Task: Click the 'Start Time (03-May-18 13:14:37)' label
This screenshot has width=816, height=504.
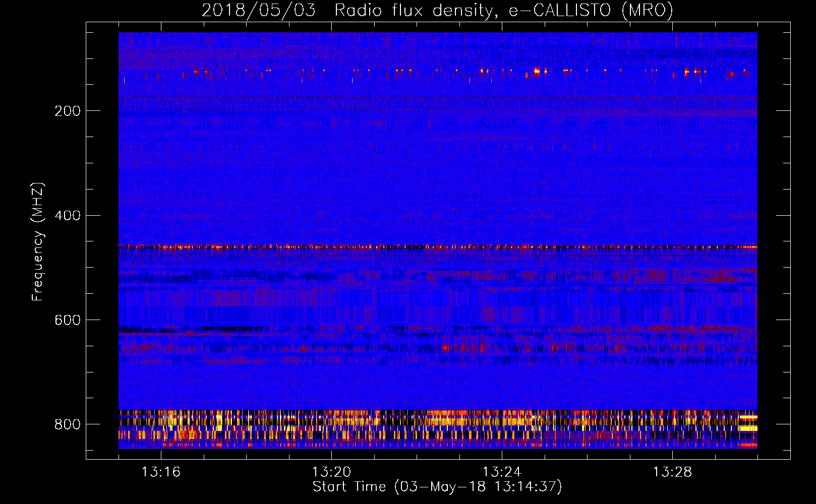Action: tap(437, 487)
